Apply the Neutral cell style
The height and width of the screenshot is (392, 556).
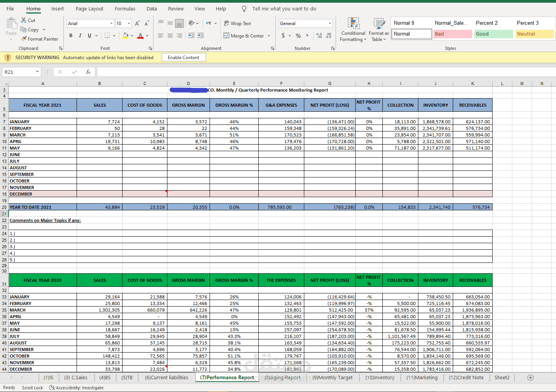(534, 34)
